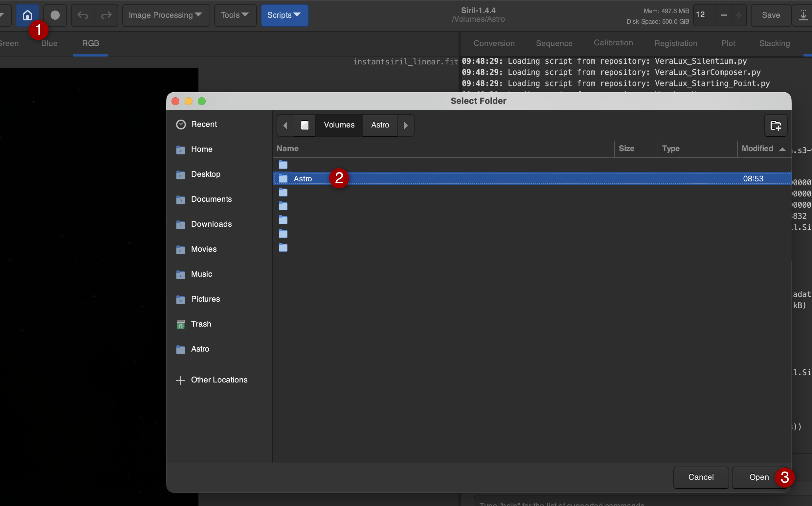Click the undo arrow icon

click(83, 15)
